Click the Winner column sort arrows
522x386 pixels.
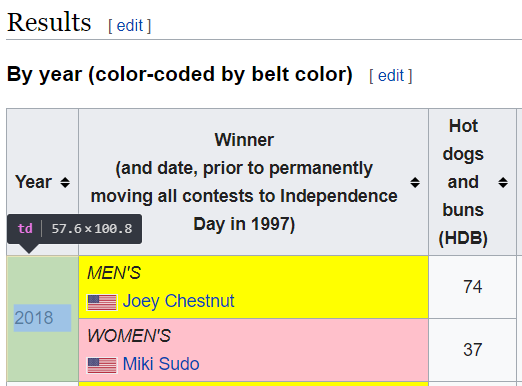415,182
